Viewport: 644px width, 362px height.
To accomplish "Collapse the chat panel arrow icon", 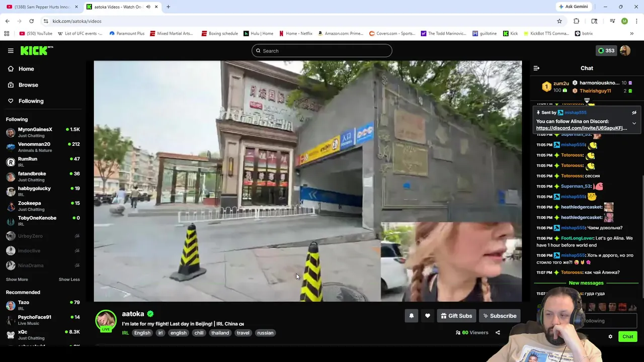I will pos(536,68).
